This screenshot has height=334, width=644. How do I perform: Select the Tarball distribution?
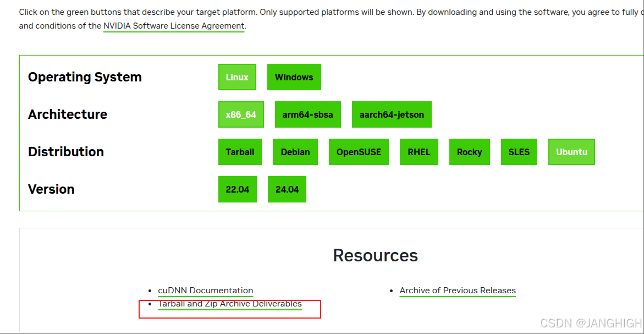(x=240, y=152)
